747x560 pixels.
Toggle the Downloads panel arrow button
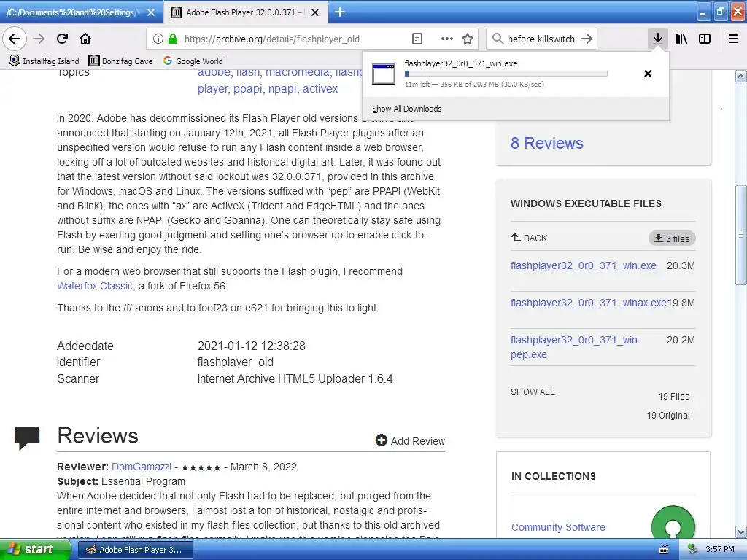click(657, 39)
